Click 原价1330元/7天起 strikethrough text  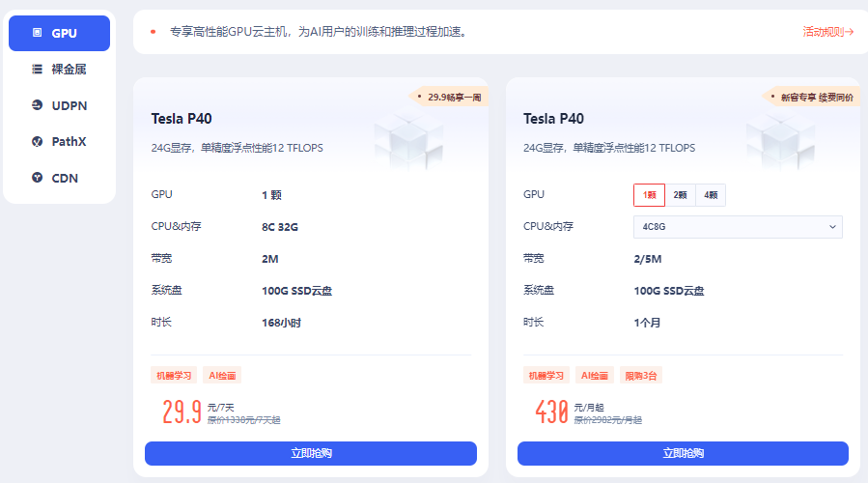pyautogui.click(x=243, y=420)
